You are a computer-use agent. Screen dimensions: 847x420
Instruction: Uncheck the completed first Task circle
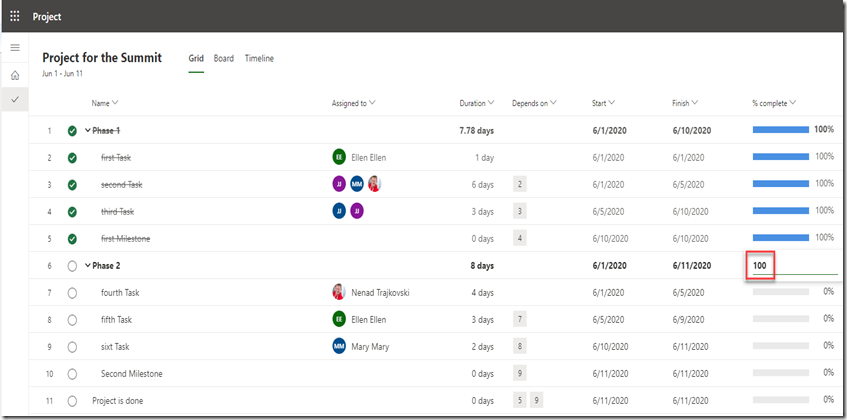72,158
